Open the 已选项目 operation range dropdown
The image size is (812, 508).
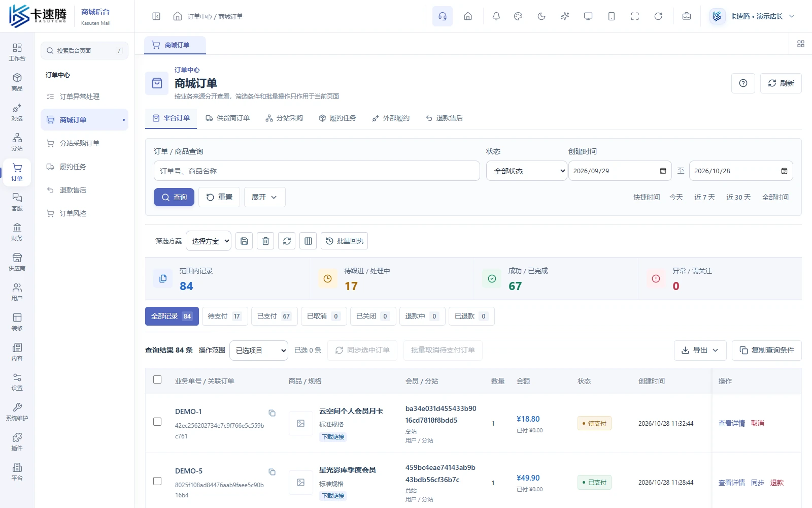[259, 350]
